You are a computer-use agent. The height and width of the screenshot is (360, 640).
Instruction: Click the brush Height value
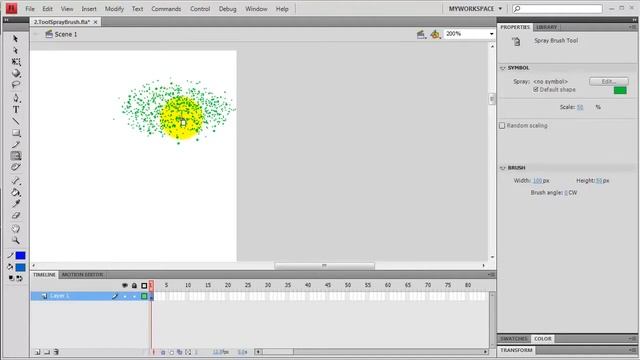click(x=599, y=180)
